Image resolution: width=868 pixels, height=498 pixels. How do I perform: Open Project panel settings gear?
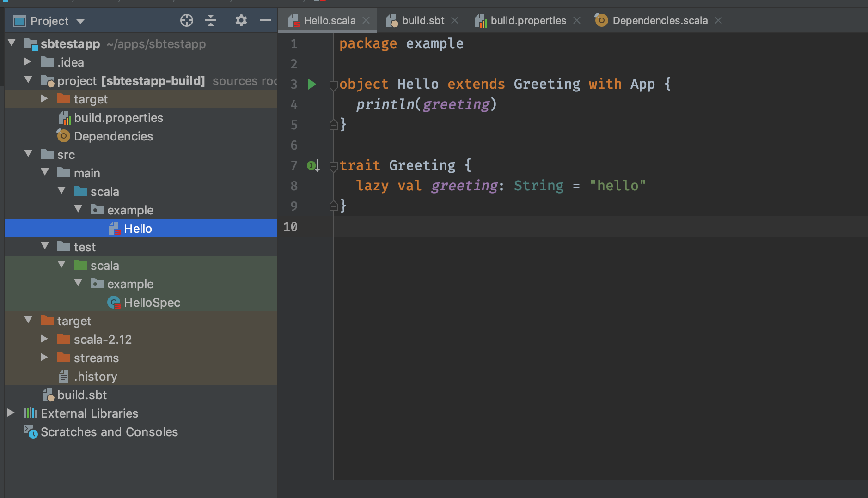(x=241, y=20)
